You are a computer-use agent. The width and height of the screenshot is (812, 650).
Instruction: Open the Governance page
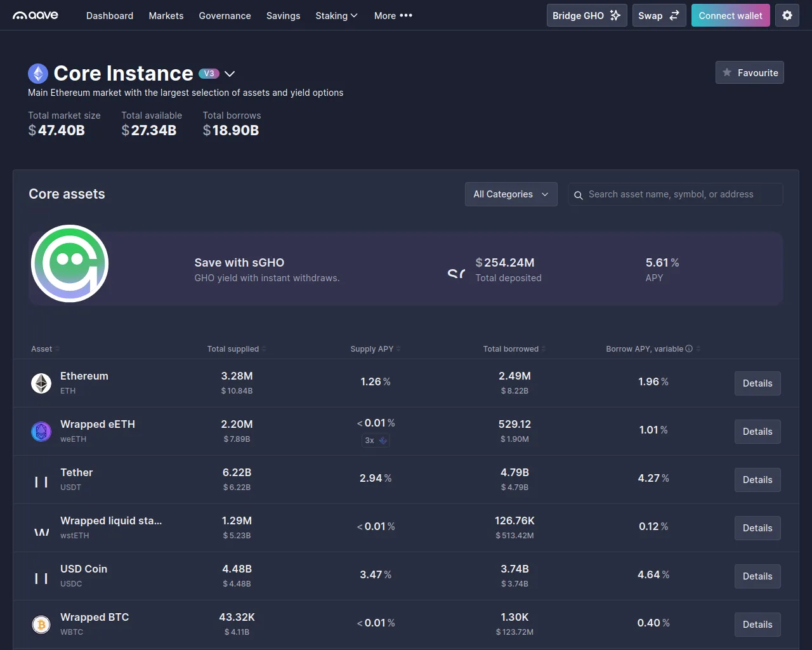pyautogui.click(x=225, y=15)
